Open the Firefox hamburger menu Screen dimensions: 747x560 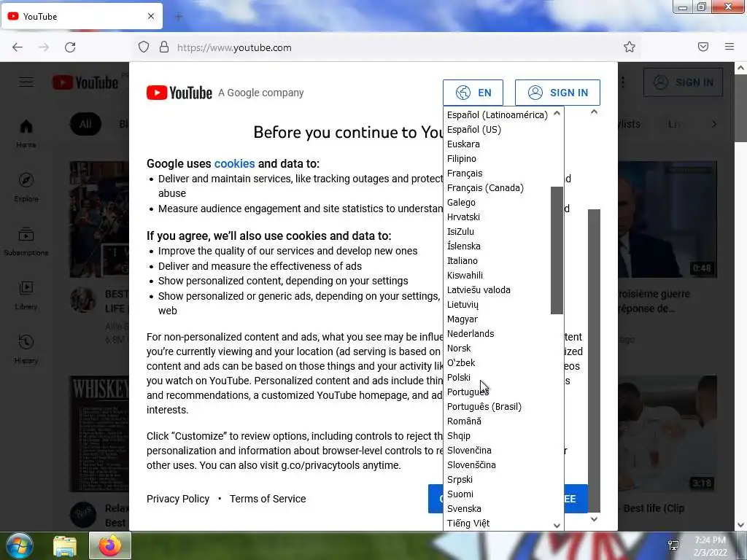pos(729,47)
